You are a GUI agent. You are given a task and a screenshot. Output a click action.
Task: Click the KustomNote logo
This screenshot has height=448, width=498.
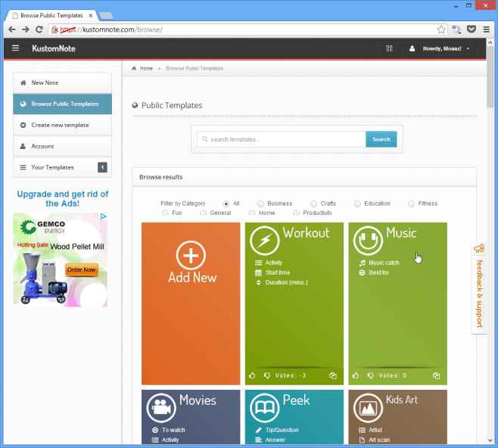tap(54, 48)
